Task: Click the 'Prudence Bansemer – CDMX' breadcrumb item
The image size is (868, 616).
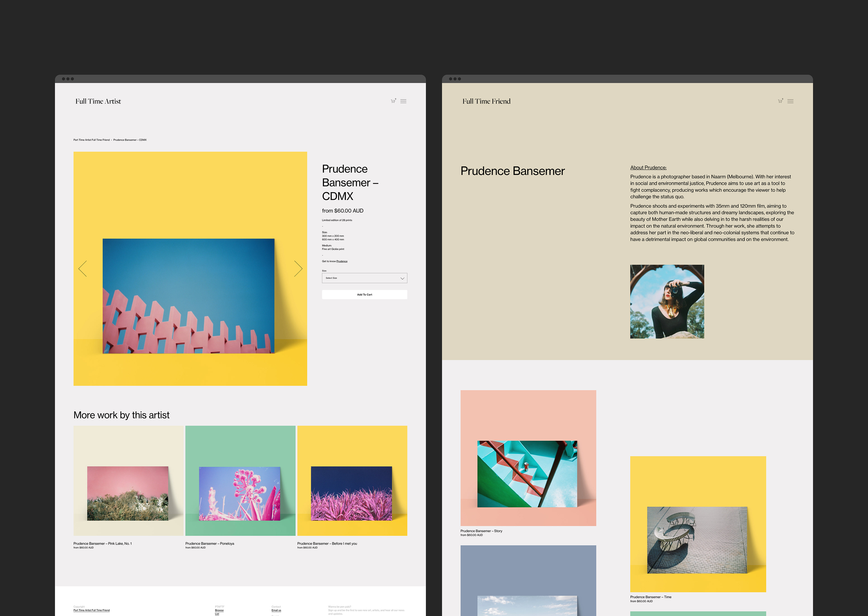Action: click(x=130, y=140)
